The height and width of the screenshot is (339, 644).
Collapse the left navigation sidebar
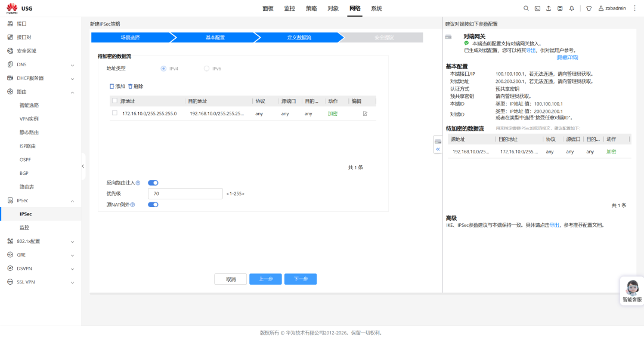(x=82, y=167)
